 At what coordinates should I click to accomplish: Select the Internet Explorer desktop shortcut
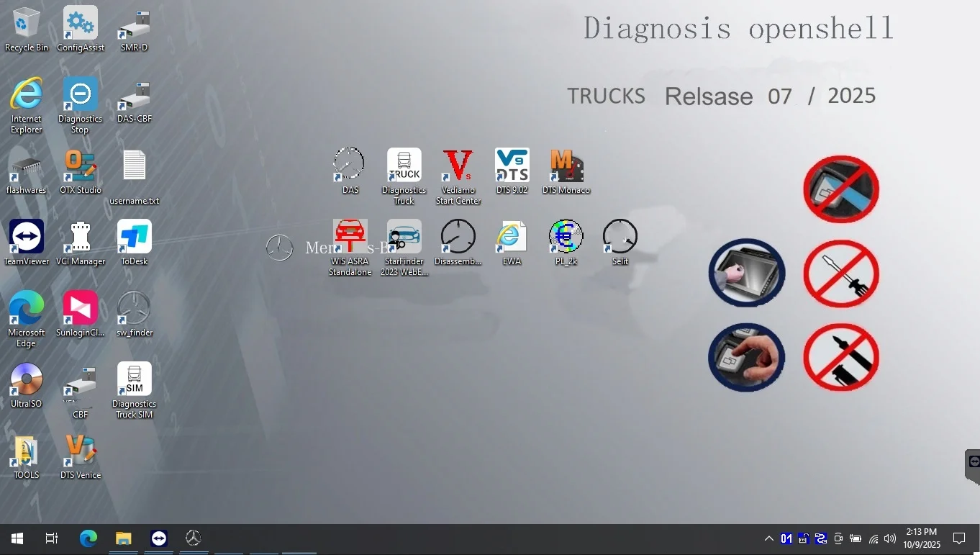coord(27,106)
